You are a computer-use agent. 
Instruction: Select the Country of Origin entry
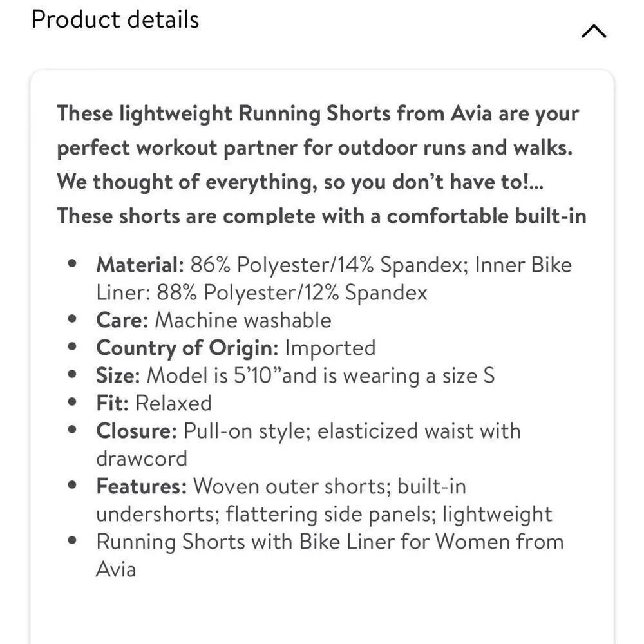pyautogui.click(x=235, y=347)
